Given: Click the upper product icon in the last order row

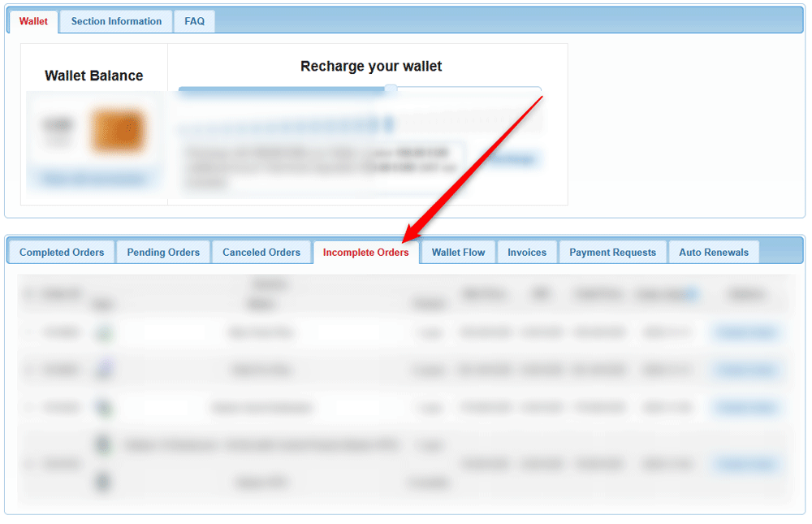Looking at the screenshot, I should (103, 444).
